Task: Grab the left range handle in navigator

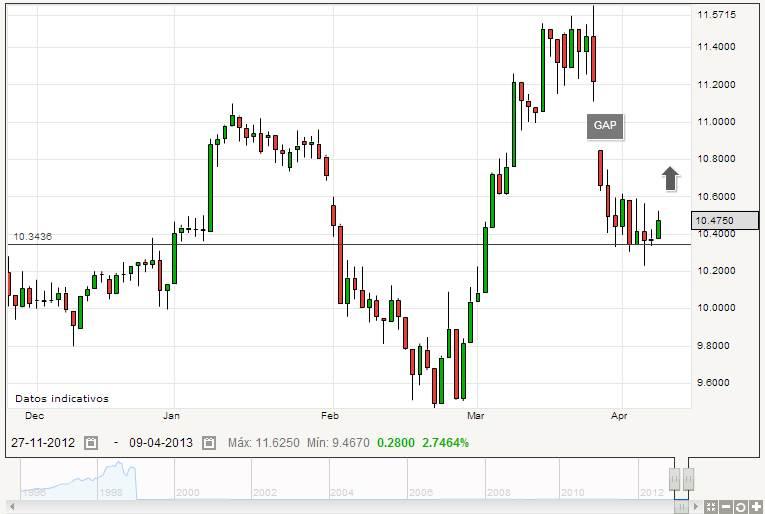Action: (x=675, y=477)
